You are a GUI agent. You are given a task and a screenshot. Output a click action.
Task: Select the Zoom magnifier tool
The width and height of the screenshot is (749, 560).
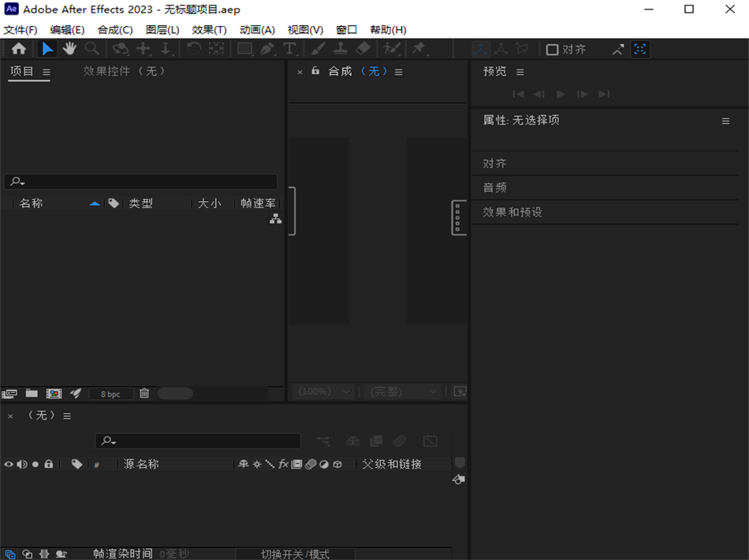(x=91, y=49)
